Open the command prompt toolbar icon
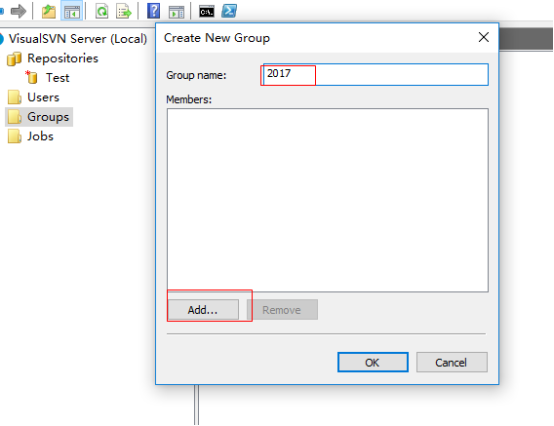 point(206,12)
